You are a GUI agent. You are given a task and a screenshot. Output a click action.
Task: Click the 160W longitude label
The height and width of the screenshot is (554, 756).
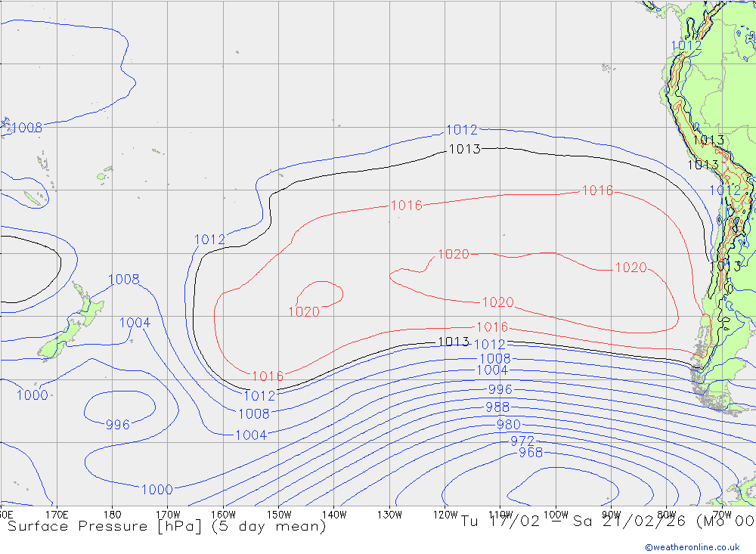(223, 515)
